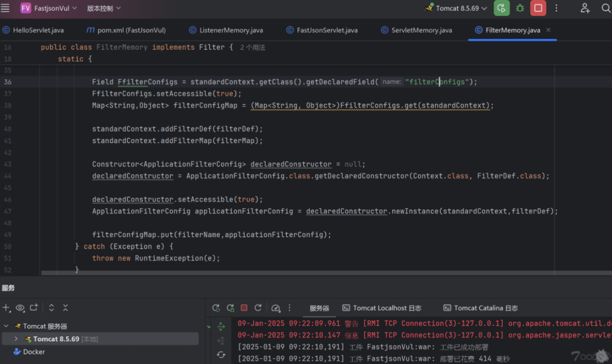
Task: Open the FastjsonVul project dropdown
Action: pyautogui.click(x=49, y=8)
